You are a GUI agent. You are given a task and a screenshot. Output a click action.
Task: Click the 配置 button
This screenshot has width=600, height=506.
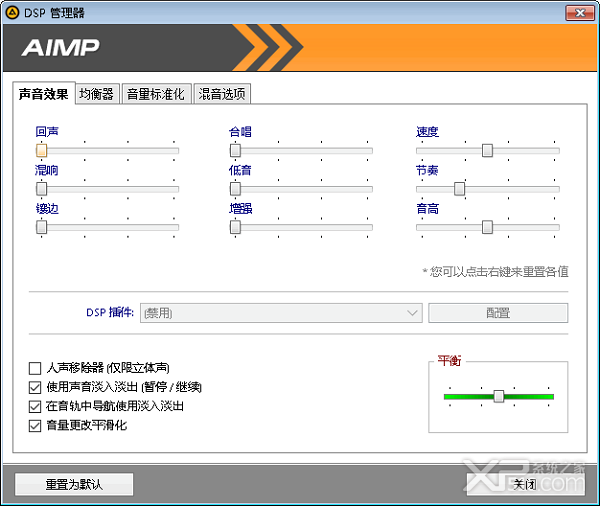tap(498, 313)
